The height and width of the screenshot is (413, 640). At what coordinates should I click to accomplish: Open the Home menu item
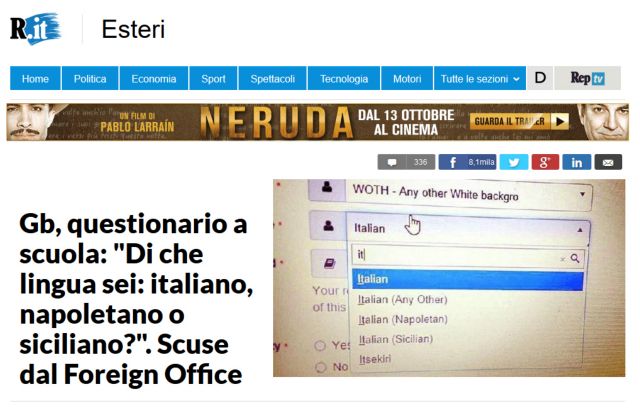[x=35, y=78]
